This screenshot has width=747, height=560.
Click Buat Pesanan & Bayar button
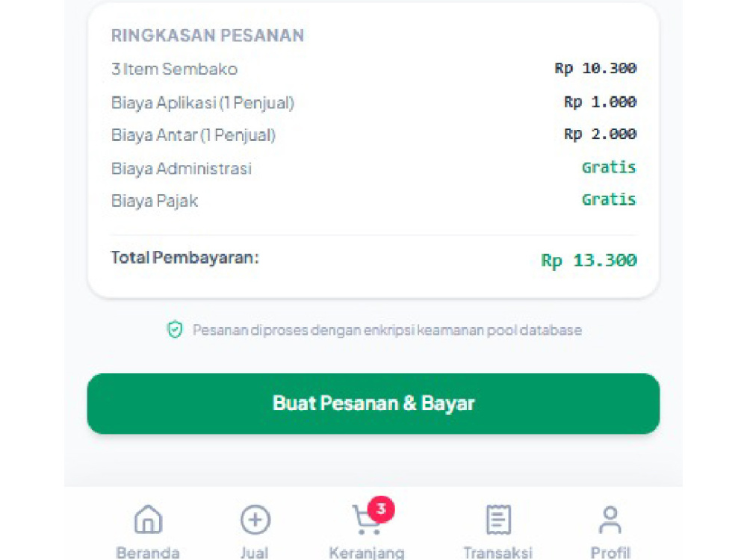point(373,403)
